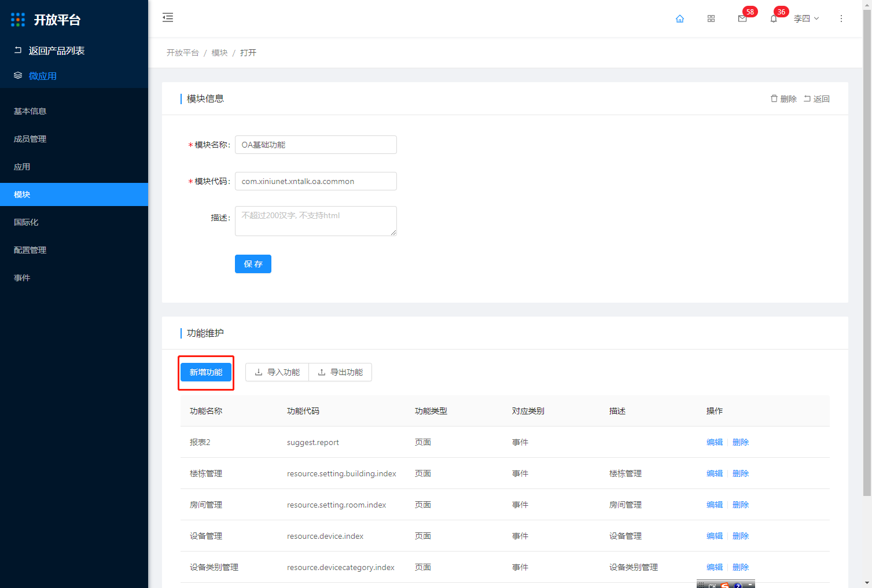Click resource.device.index code cell
The image size is (872, 588).
(x=325, y=536)
